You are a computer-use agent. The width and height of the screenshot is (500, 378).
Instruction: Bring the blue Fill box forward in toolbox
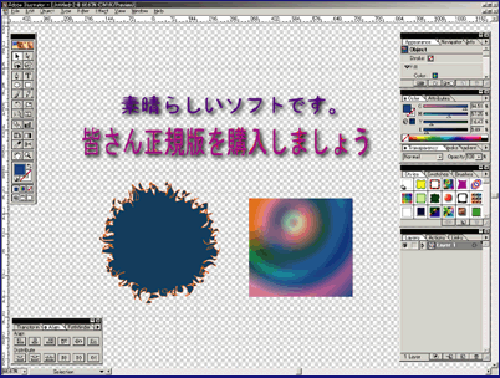20,169
